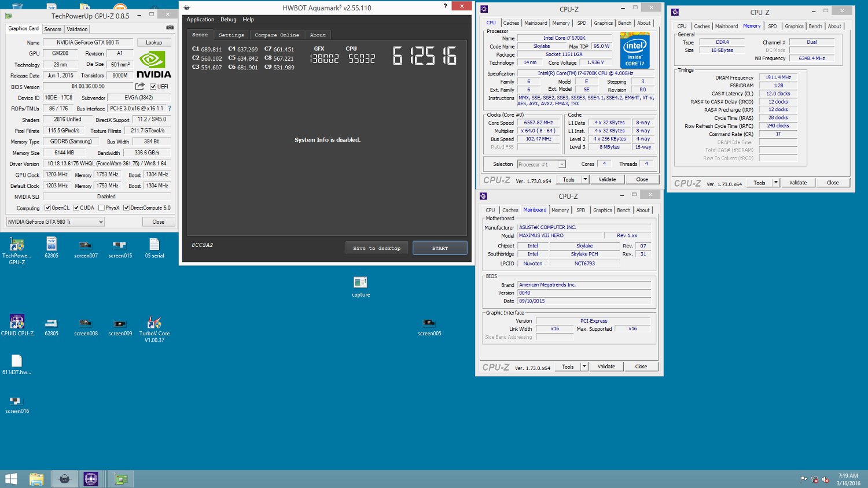Click the volume icon in system tray
The image size is (868, 488).
[826, 479]
